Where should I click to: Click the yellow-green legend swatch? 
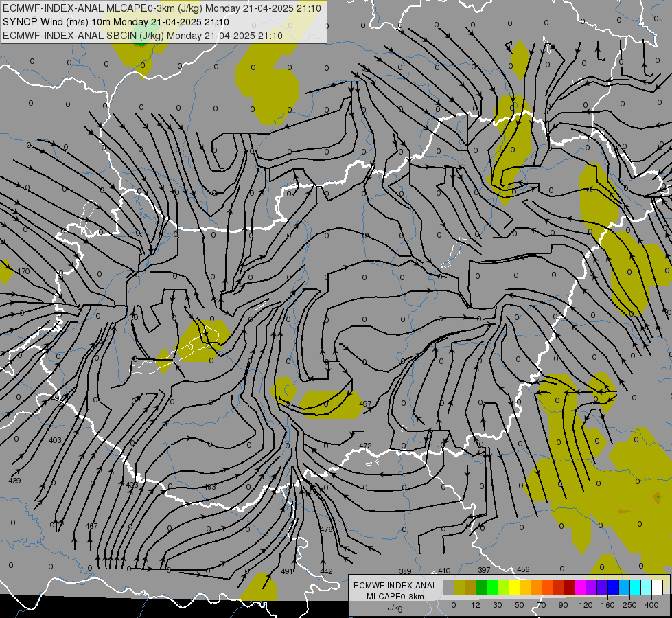click(504, 587)
